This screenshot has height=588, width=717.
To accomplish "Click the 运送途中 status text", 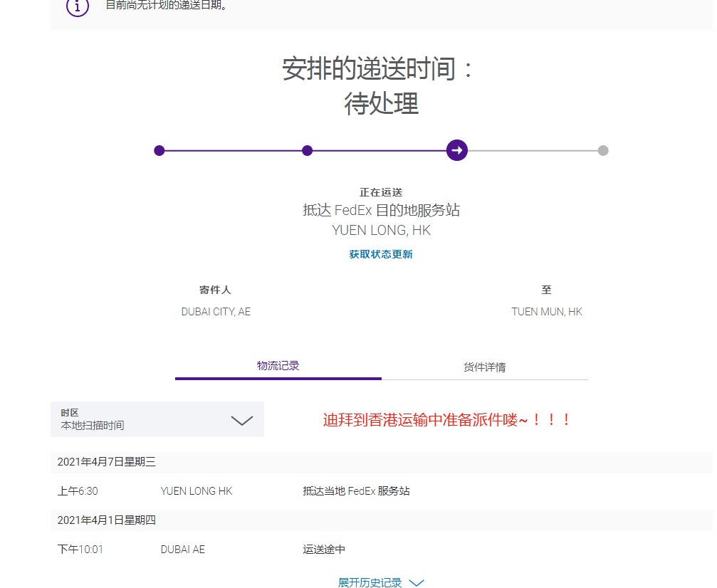I will [x=324, y=549].
